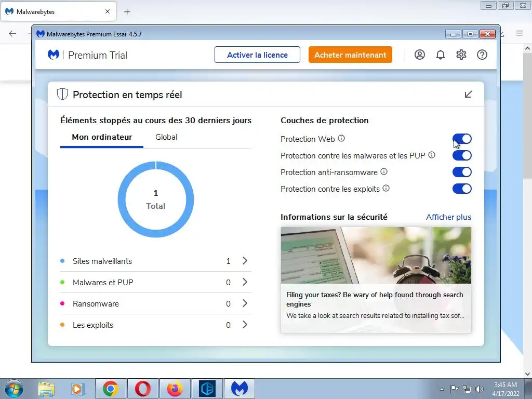Close the Malwarebytes browser tab
This screenshot has width=532, height=399.
pyautogui.click(x=108, y=11)
